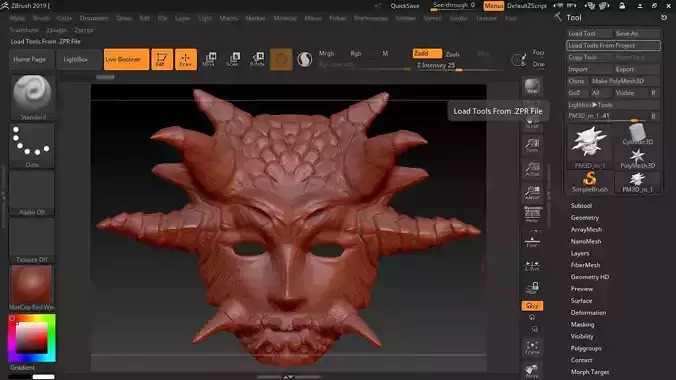Expand the FiberMesh section

(x=585, y=265)
